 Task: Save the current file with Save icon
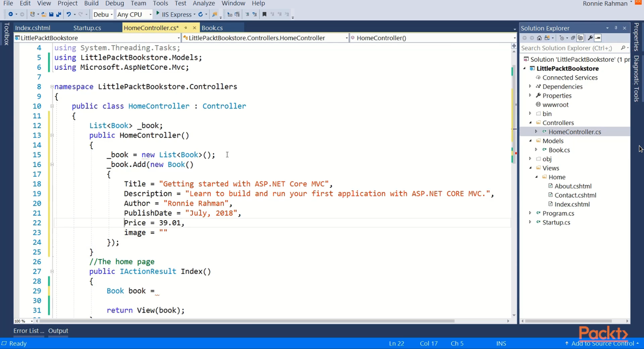point(52,14)
